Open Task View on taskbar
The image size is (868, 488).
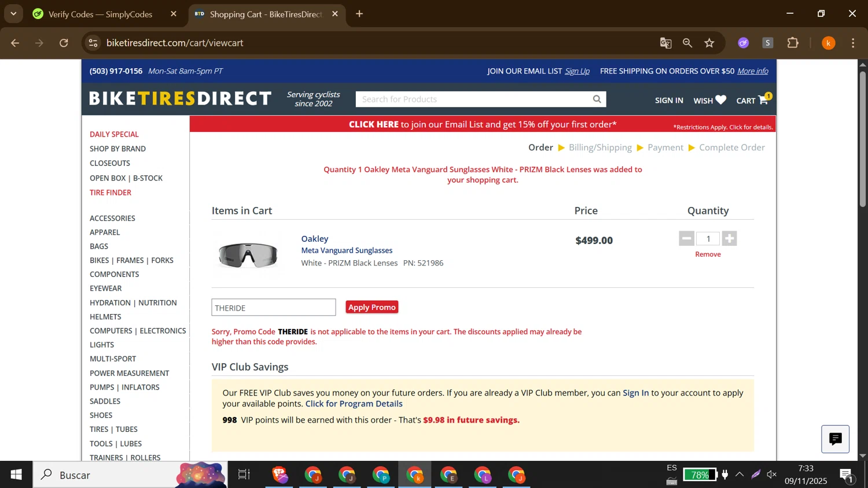pos(244,475)
